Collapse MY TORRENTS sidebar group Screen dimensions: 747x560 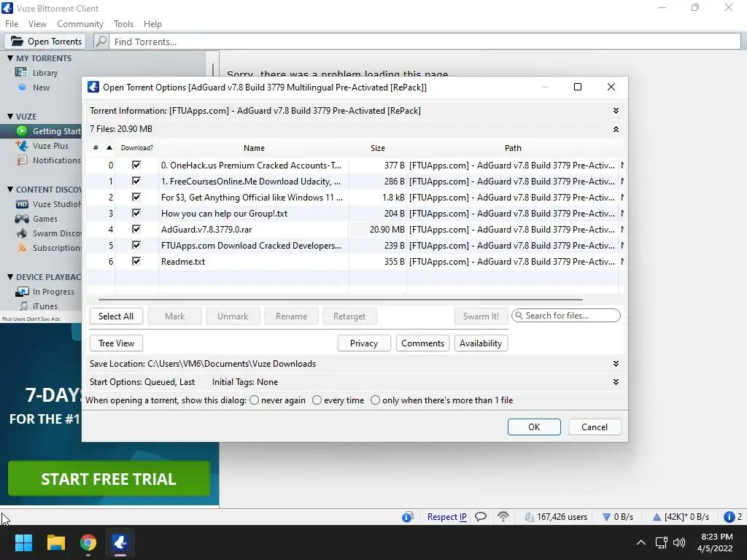(10, 58)
